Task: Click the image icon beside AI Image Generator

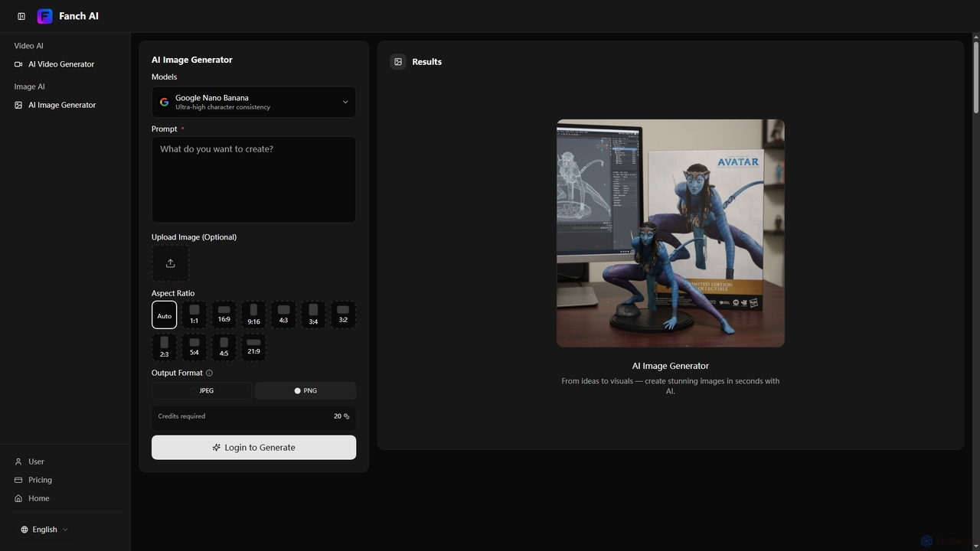Action: coord(18,105)
